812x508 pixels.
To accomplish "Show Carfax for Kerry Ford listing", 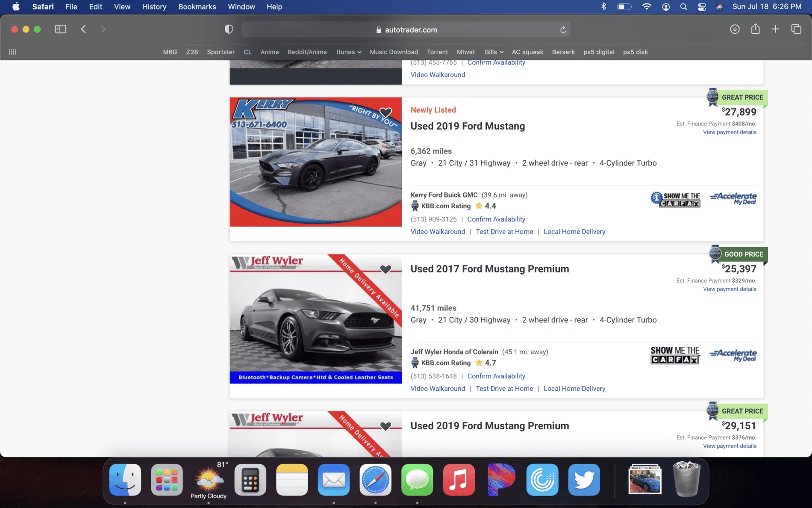I will [675, 199].
